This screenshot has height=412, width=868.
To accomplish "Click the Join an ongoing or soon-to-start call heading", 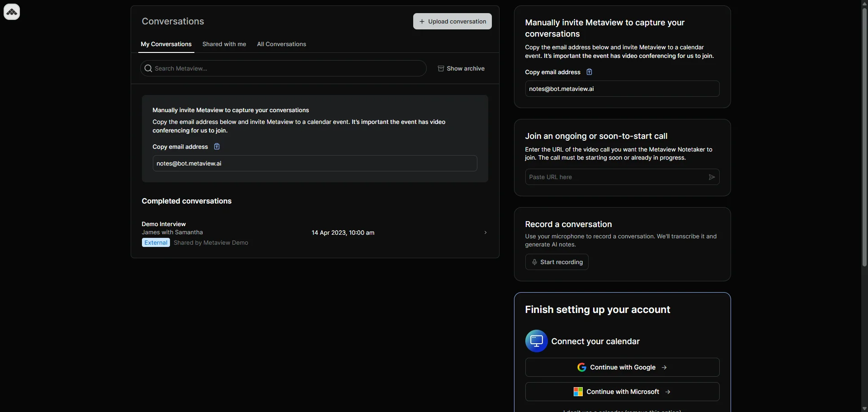I will (x=596, y=136).
